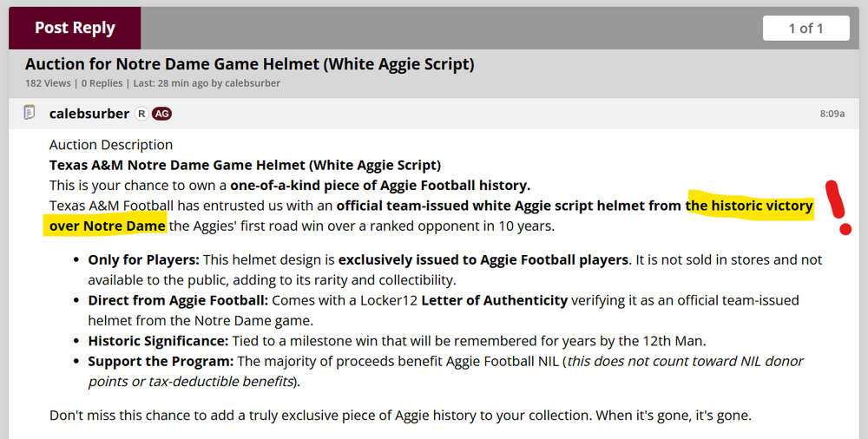Image resolution: width=868 pixels, height=439 pixels.
Task: Click the highlighted "the historic victory" text
Action: tap(749, 206)
